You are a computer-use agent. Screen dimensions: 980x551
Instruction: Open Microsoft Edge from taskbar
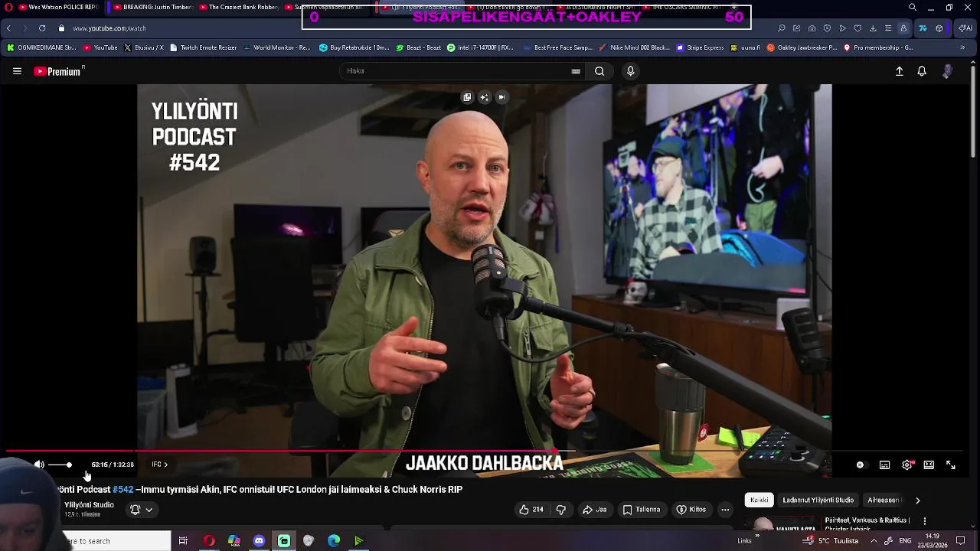click(x=334, y=541)
